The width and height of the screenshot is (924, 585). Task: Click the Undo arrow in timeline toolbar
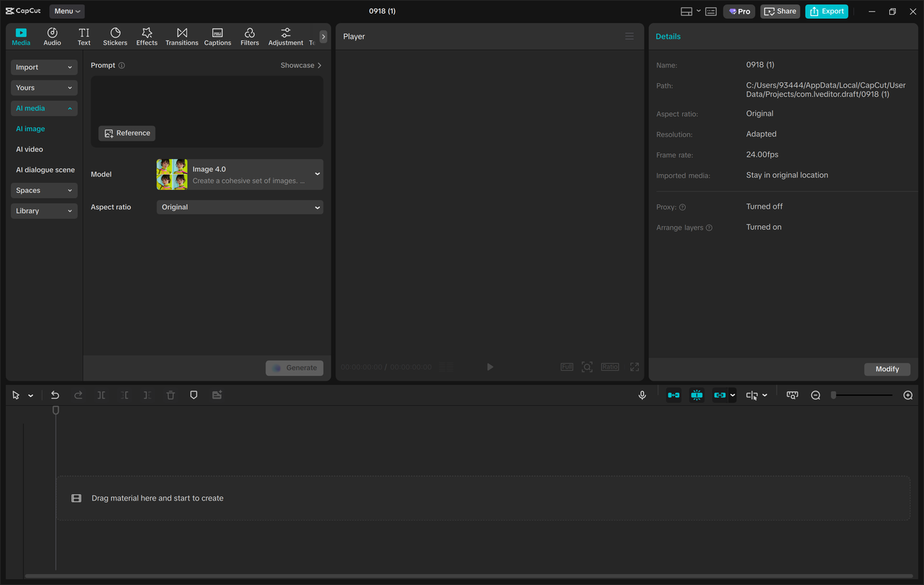tap(55, 395)
